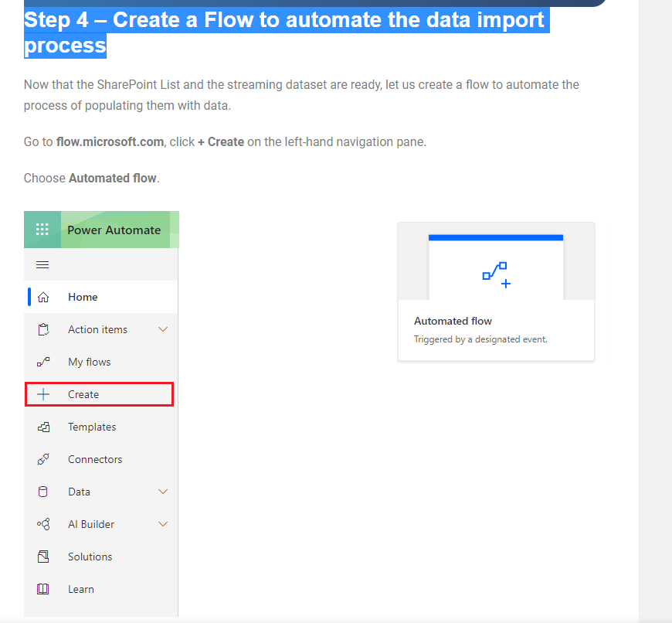Click the My flows icon

pyautogui.click(x=43, y=362)
